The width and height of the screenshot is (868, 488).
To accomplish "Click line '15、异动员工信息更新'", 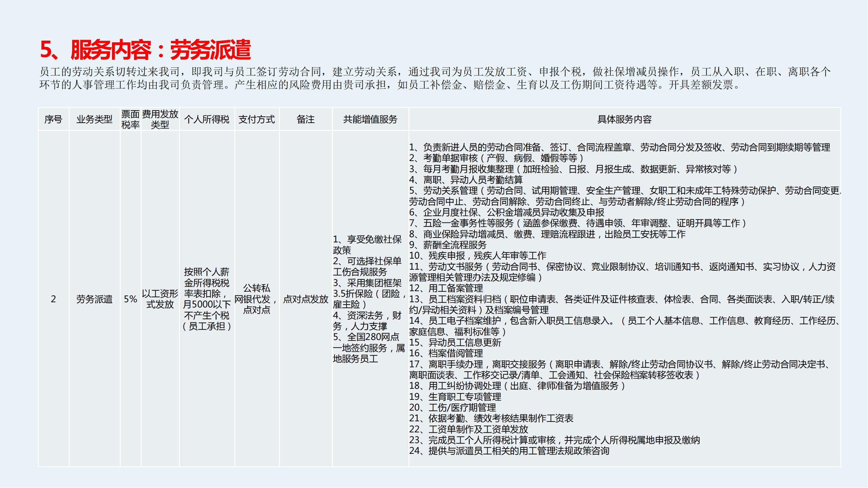I will (455, 343).
